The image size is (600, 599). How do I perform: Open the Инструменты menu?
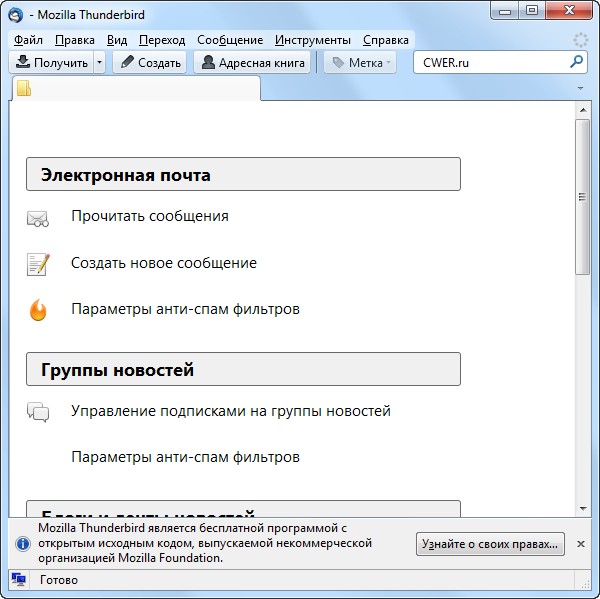(313, 40)
